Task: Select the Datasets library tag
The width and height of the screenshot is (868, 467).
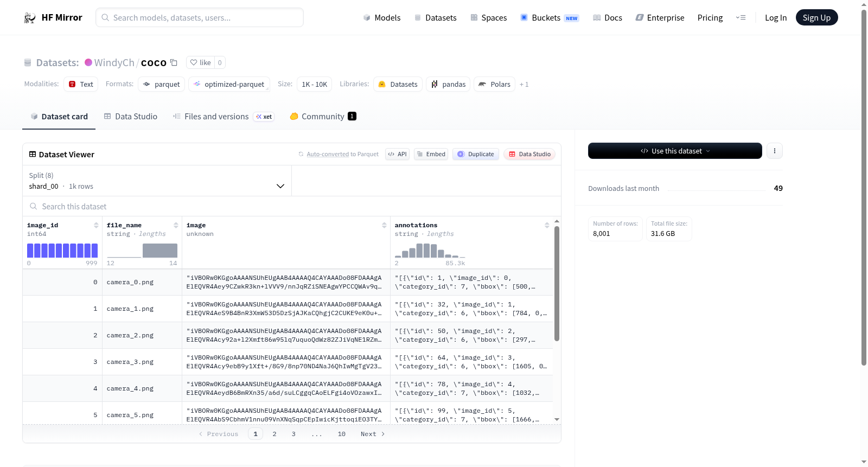Action: (398, 84)
